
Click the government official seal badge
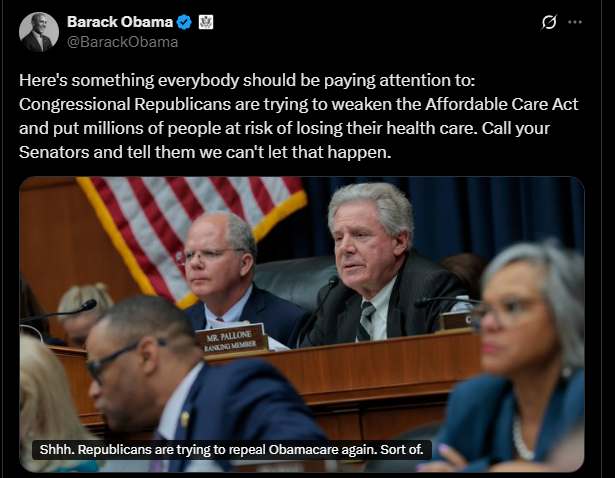tap(206, 22)
